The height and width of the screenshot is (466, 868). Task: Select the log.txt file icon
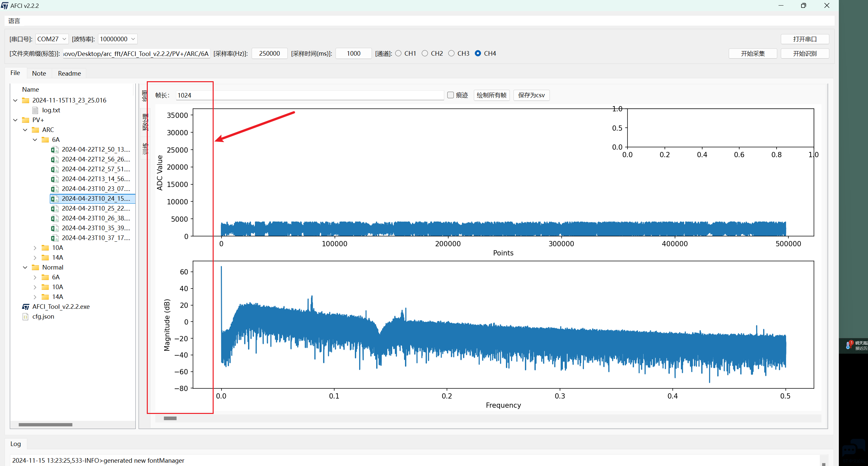tap(35, 110)
